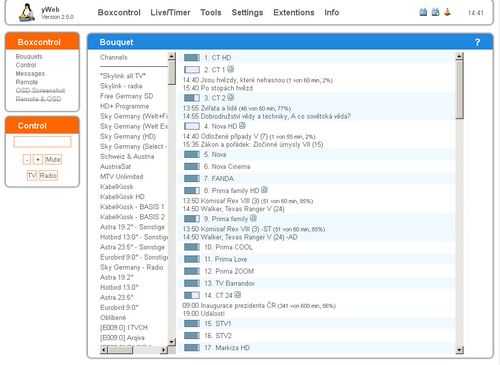Click the bar icon before 16. STV2
Image resolution: width=500 pixels, height=365 pixels.
pos(192,336)
